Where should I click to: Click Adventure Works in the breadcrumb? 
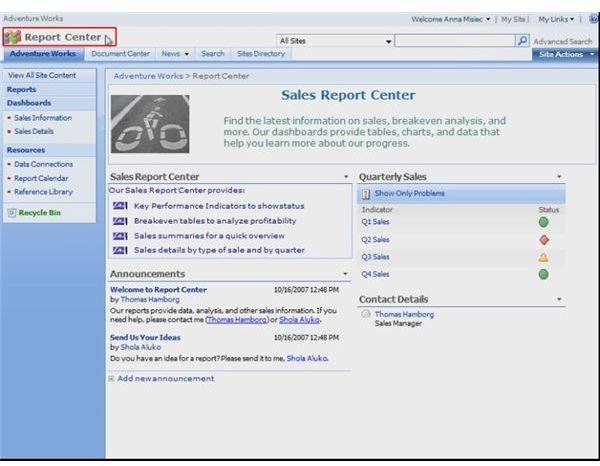(148, 76)
